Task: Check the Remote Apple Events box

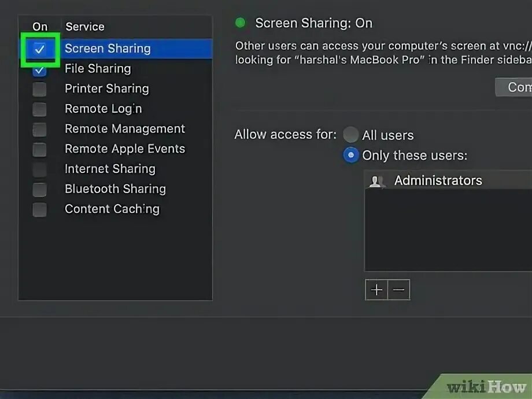Action: pyautogui.click(x=39, y=149)
